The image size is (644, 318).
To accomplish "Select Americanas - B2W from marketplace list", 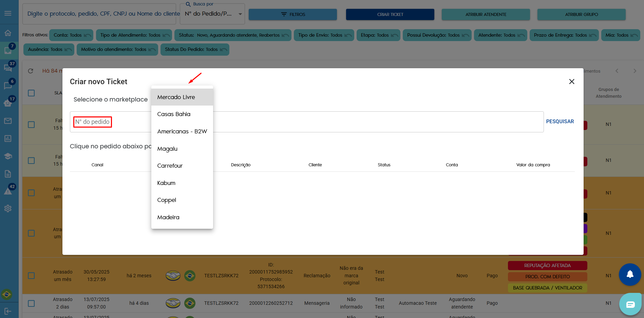I will pos(182,131).
